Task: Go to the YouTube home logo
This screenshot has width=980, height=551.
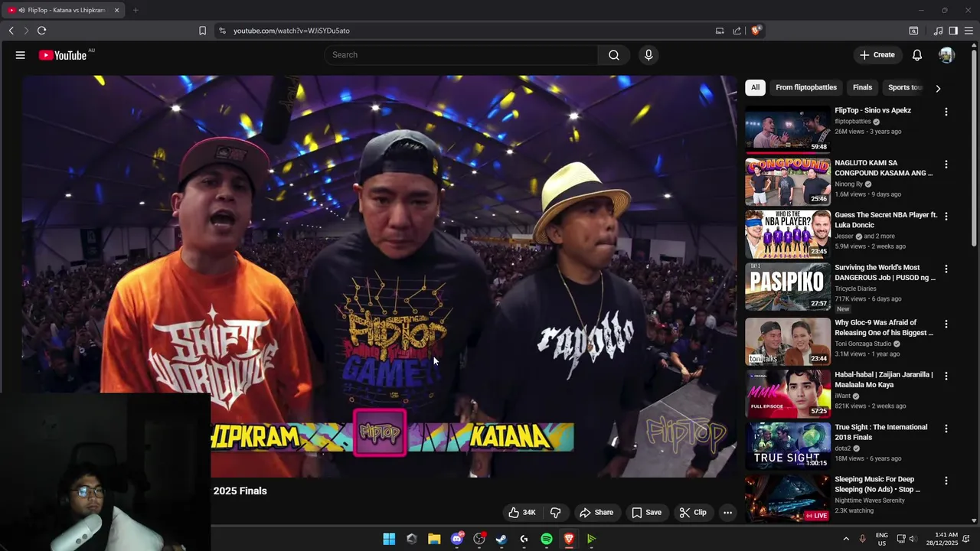Action: pos(63,55)
